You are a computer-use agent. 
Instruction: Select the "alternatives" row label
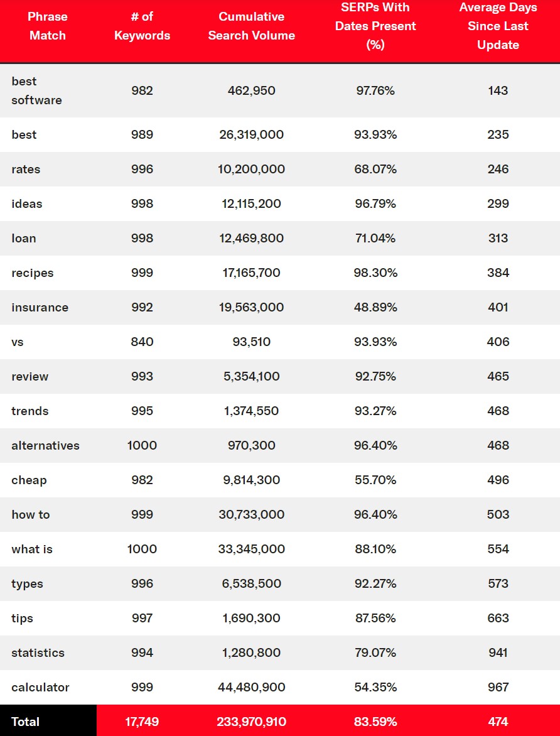(45, 445)
